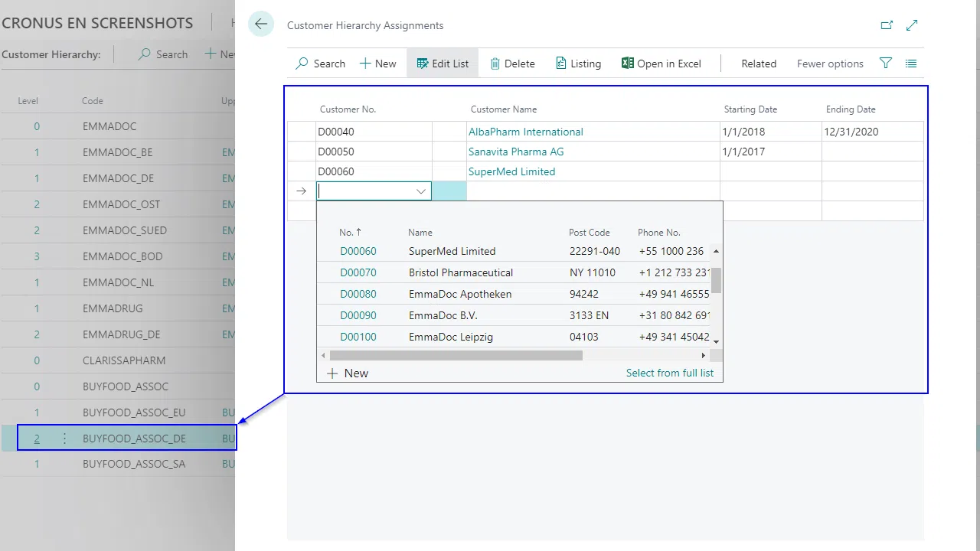The height and width of the screenshot is (551, 980).
Task: Open Customer No. dropdown arrow in new row
Action: click(x=421, y=191)
